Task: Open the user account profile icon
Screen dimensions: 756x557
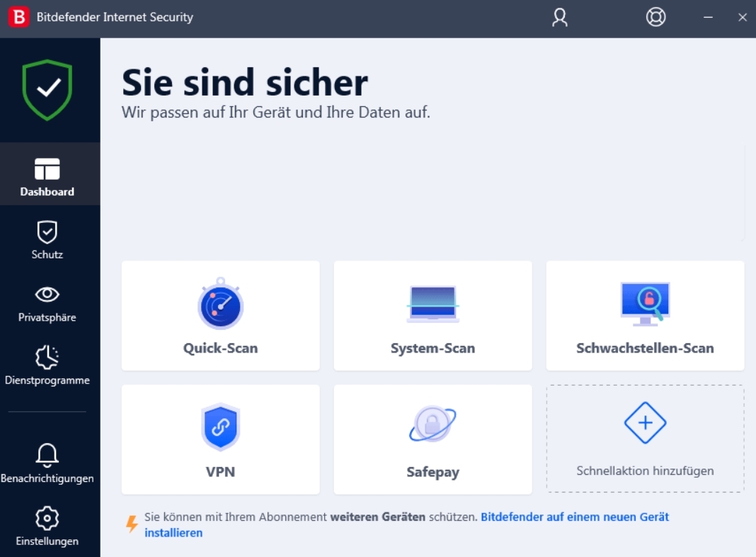Action: tap(560, 18)
